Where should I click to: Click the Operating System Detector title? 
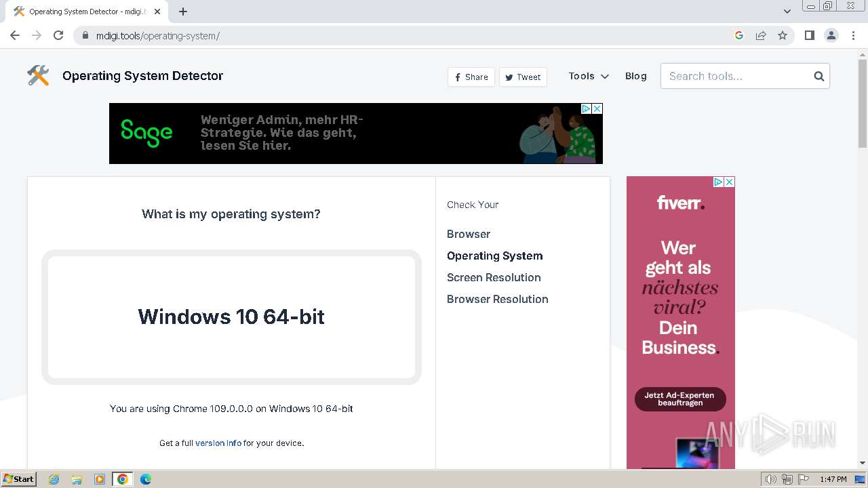tap(142, 76)
